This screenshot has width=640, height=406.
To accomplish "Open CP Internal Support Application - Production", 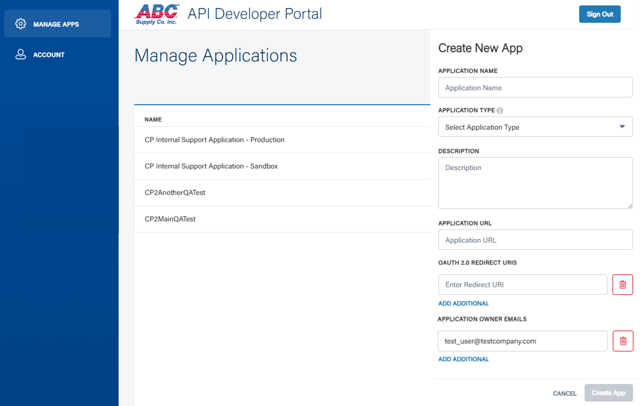I will pos(214,140).
